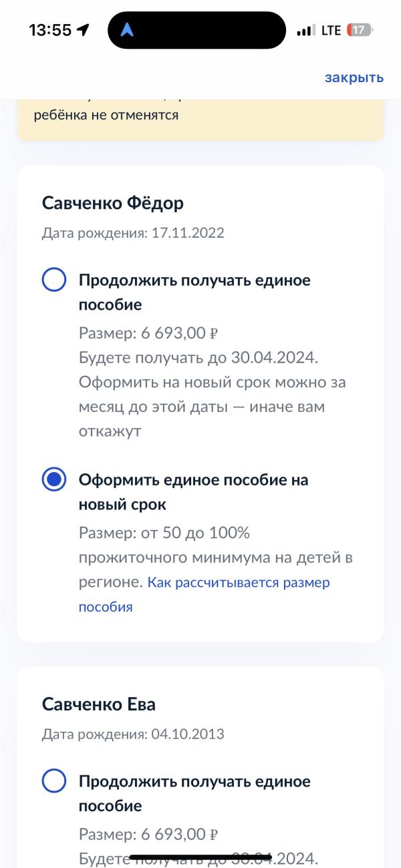
Task: Select continue receiving benefit for Фёдор
Action: (53, 280)
